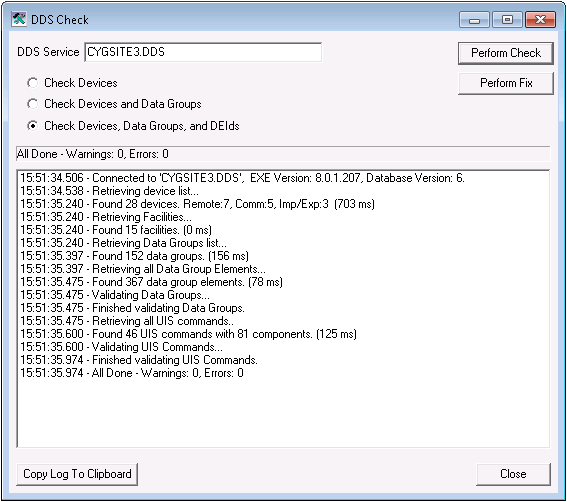Copy Log To Clipboard button
The height and width of the screenshot is (502, 567).
[x=77, y=474]
